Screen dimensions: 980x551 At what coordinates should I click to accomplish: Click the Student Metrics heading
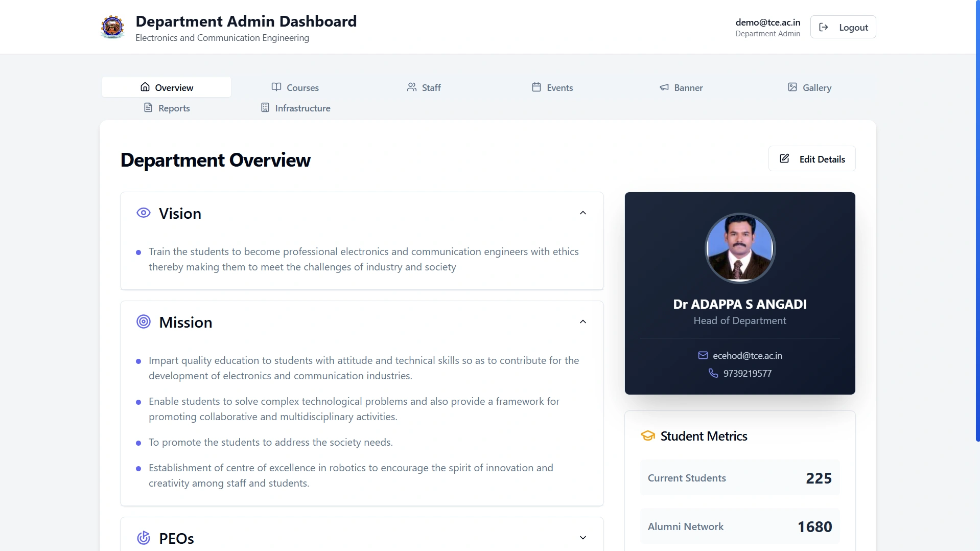click(704, 436)
